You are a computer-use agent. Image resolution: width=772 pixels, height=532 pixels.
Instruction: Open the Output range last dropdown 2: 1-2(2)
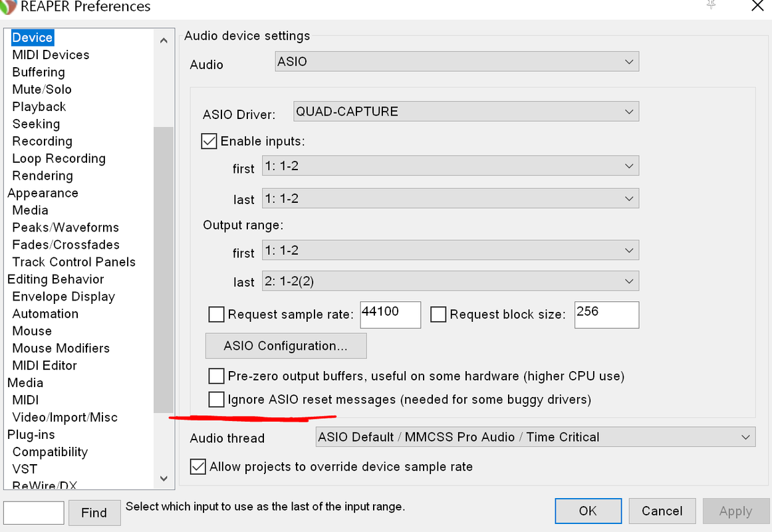pos(450,281)
